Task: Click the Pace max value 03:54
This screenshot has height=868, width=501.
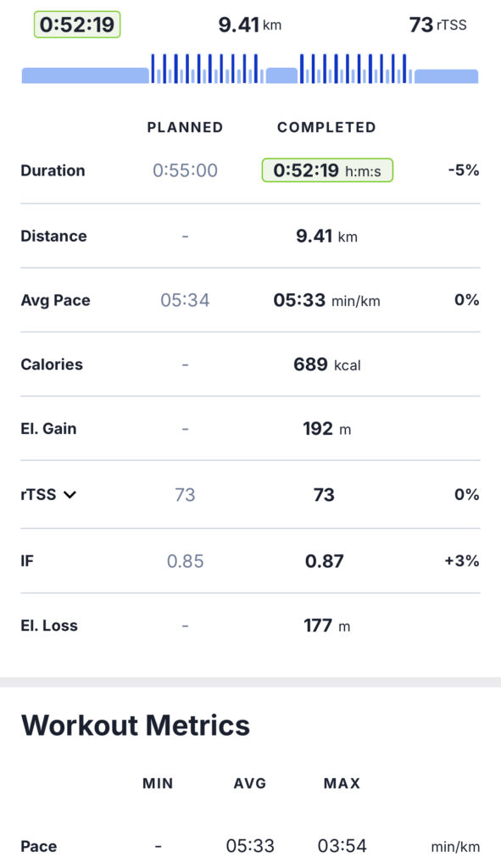Action: pos(342,846)
